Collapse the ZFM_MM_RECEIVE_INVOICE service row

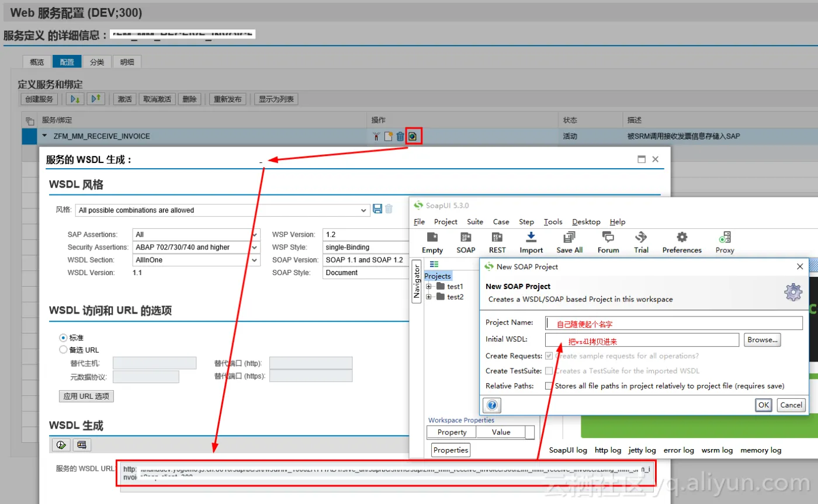click(x=45, y=136)
